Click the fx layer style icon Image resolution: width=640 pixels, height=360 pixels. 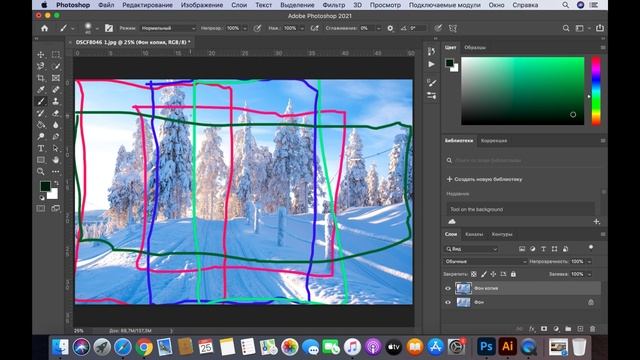531,329
